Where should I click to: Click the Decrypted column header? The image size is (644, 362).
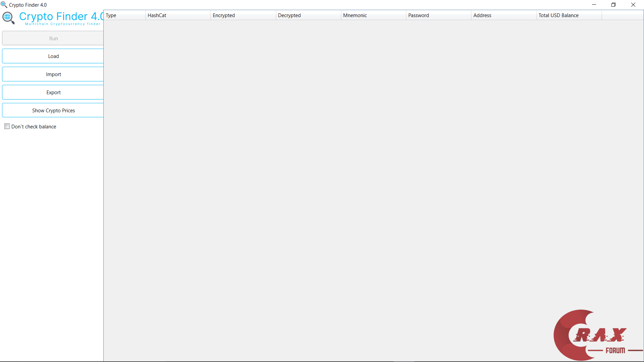(308, 15)
